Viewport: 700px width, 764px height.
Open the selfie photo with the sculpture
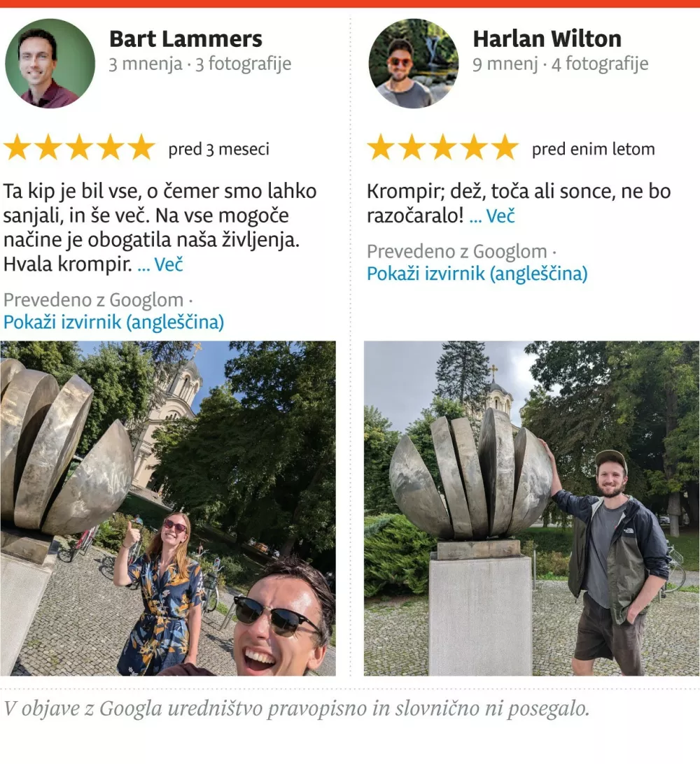click(168, 508)
